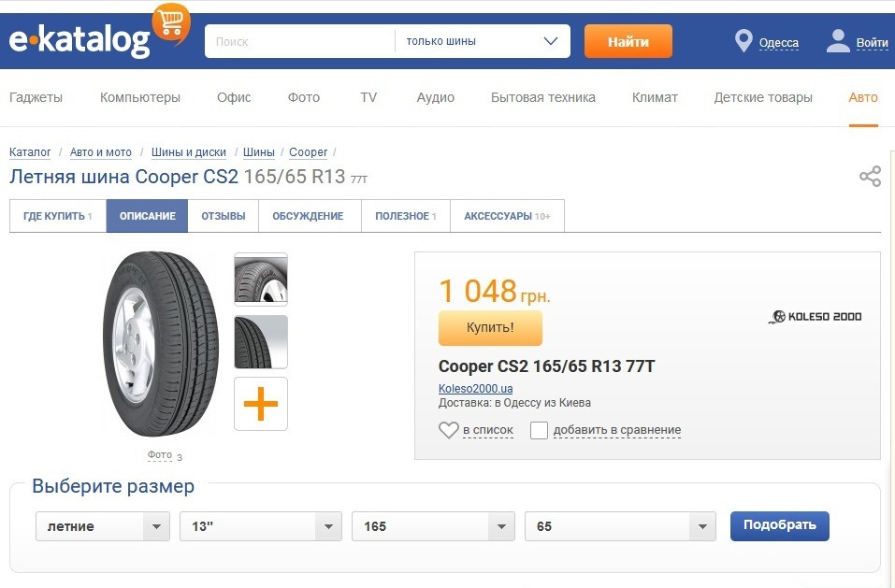Open the 'Гаджеты' category menu
895x588 pixels.
click(36, 97)
